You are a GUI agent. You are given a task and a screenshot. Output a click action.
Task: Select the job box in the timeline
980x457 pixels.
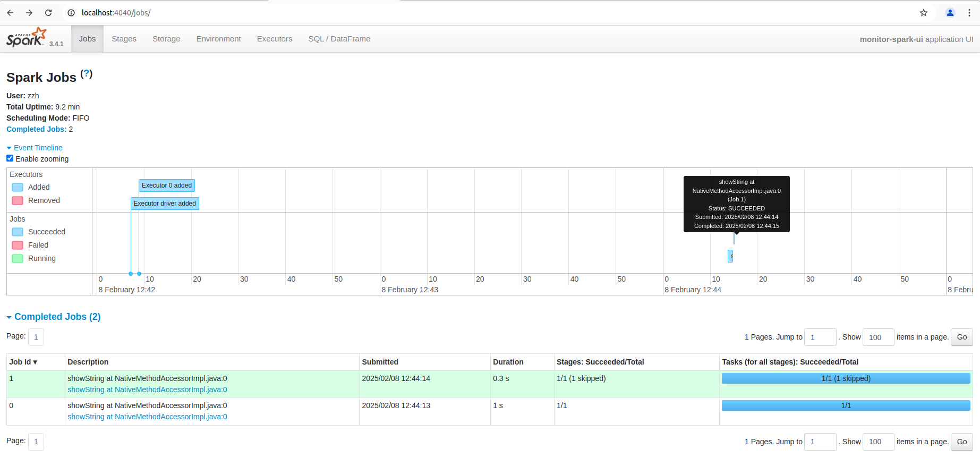pos(730,256)
